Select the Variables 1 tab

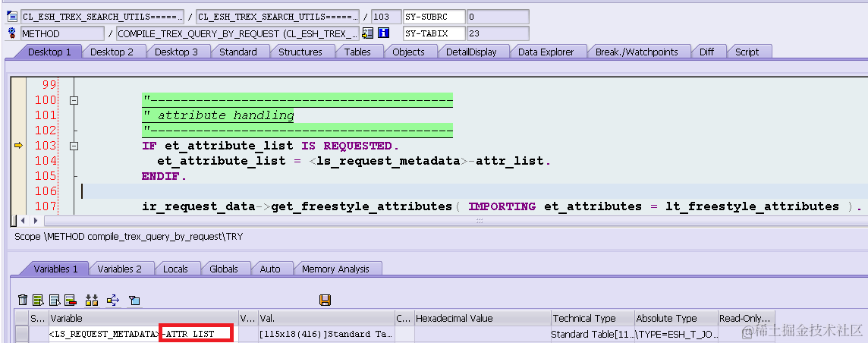(55, 269)
